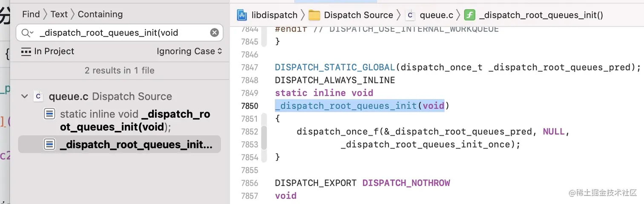Image resolution: width=644 pixels, height=204 pixels.
Task: Open queue.c in the jump bar
Action: click(436, 15)
